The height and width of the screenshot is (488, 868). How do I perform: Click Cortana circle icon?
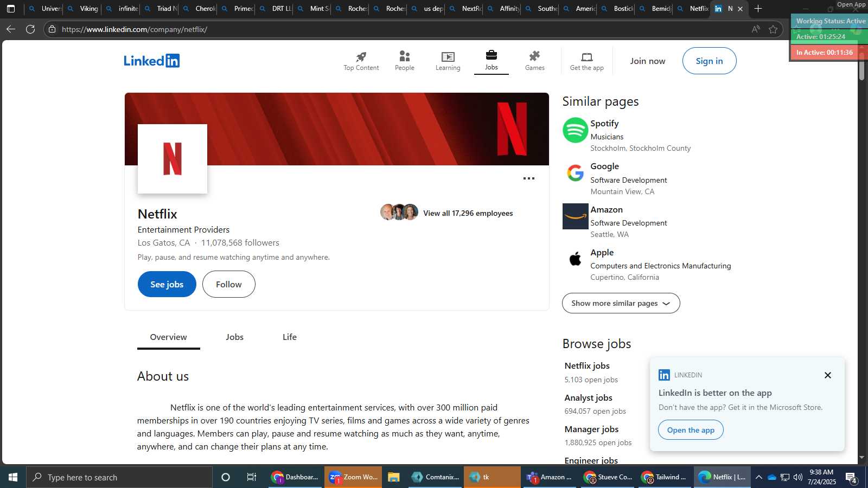tap(226, 477)
